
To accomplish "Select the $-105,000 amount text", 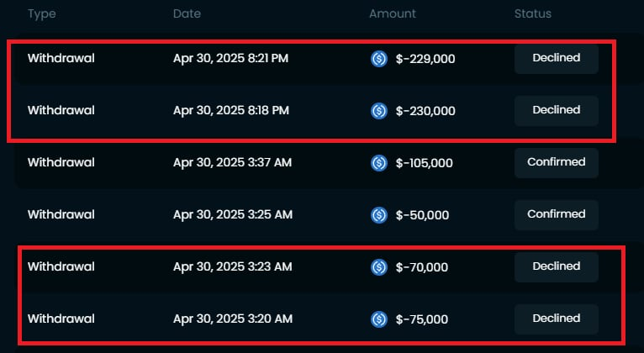I will (424, 163).
